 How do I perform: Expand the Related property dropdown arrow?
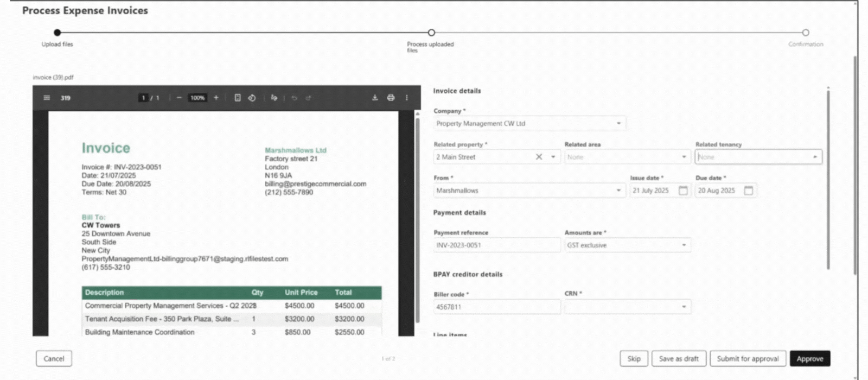tap(553, 157)
